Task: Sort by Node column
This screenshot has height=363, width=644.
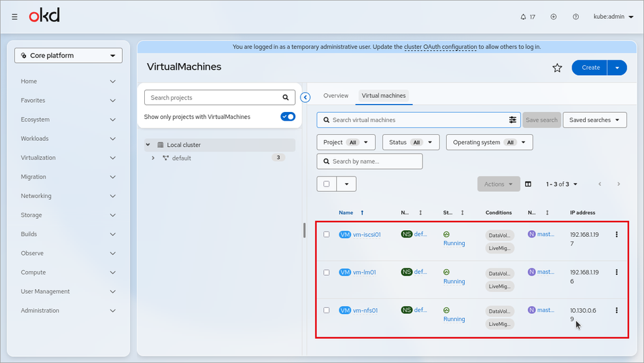Action: (x=547, y=213)
